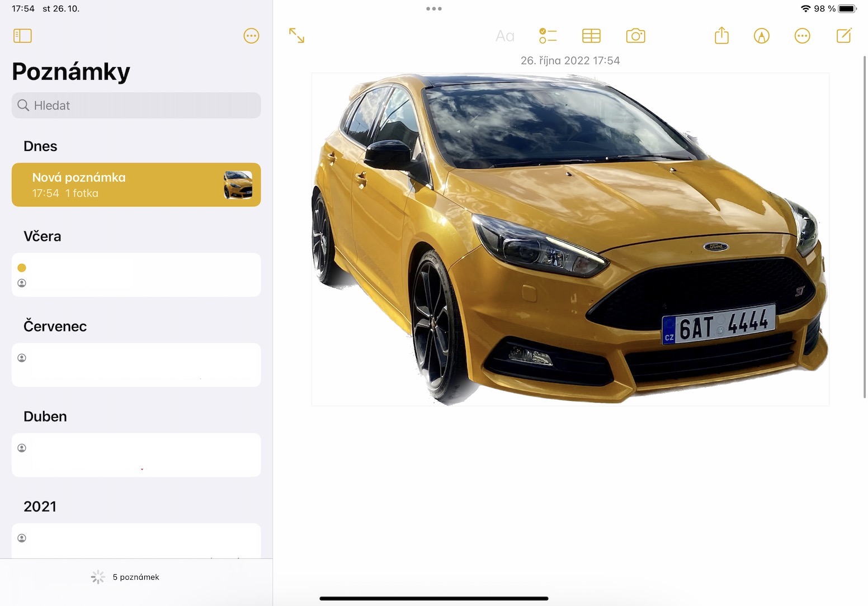
Task: Tap the Dnes section header
Action: [40, 146]
